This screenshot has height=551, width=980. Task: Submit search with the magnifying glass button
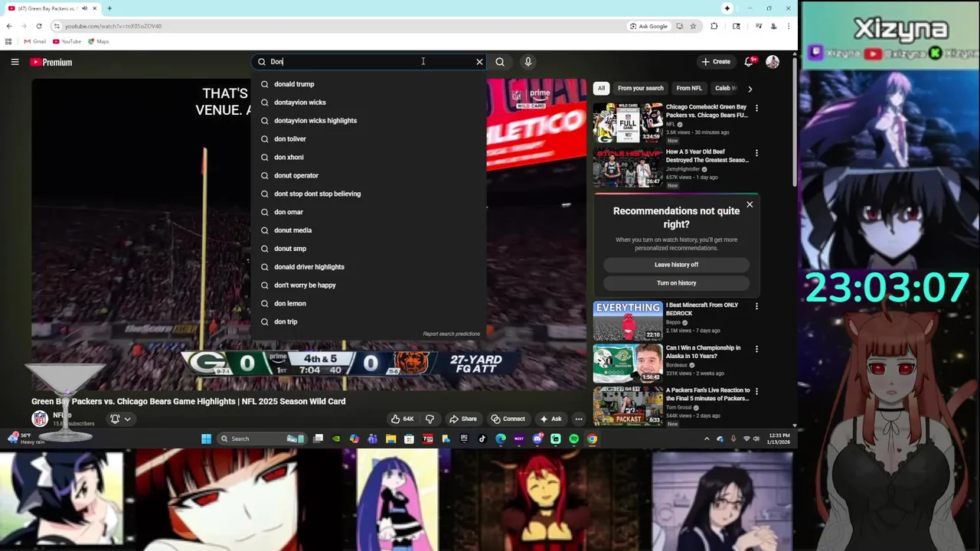point(500,62)
